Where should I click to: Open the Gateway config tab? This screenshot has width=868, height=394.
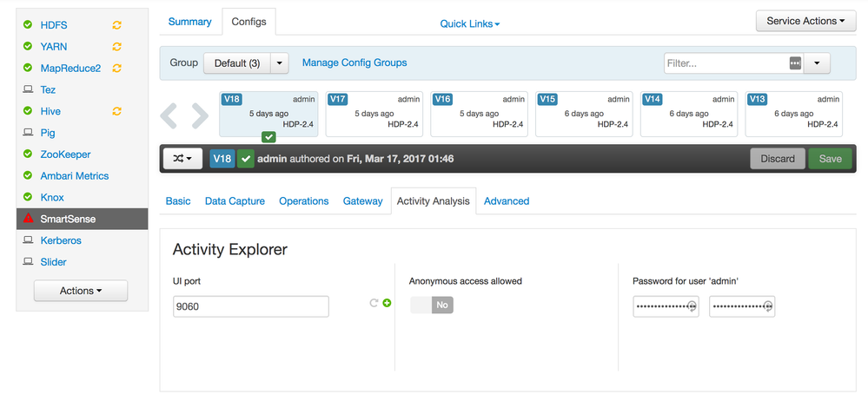(362, 201)
